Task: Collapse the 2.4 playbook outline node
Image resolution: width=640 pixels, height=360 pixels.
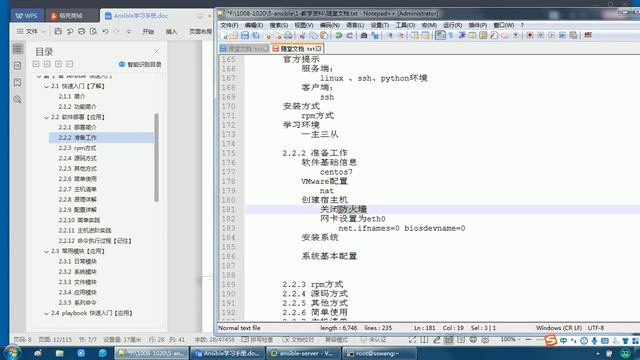Action: [46, 313]
